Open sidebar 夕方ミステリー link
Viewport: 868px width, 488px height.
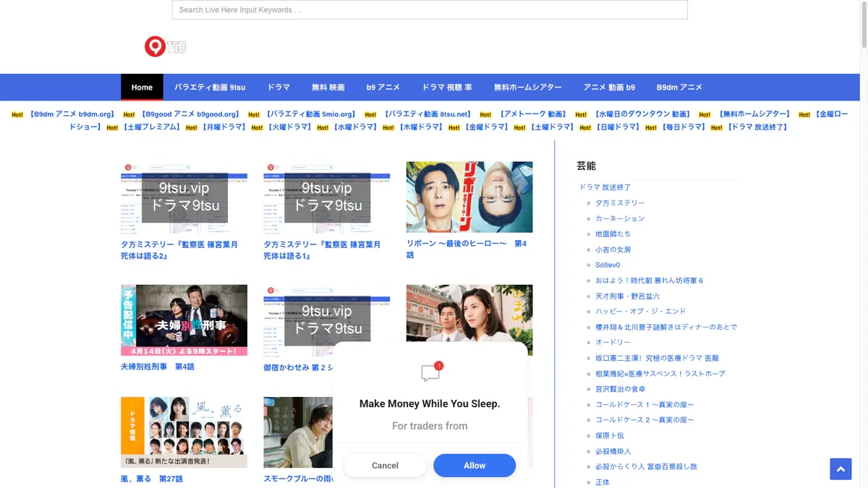pos(620,203)
